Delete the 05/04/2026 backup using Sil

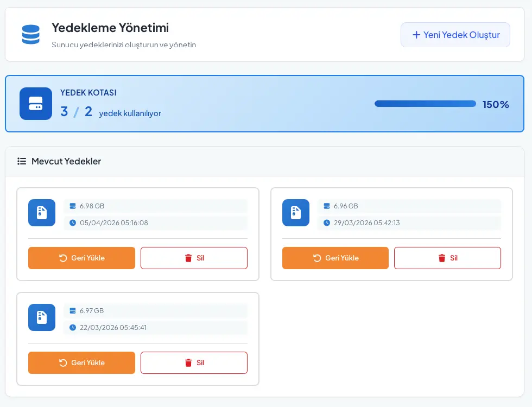click(194, 258)
